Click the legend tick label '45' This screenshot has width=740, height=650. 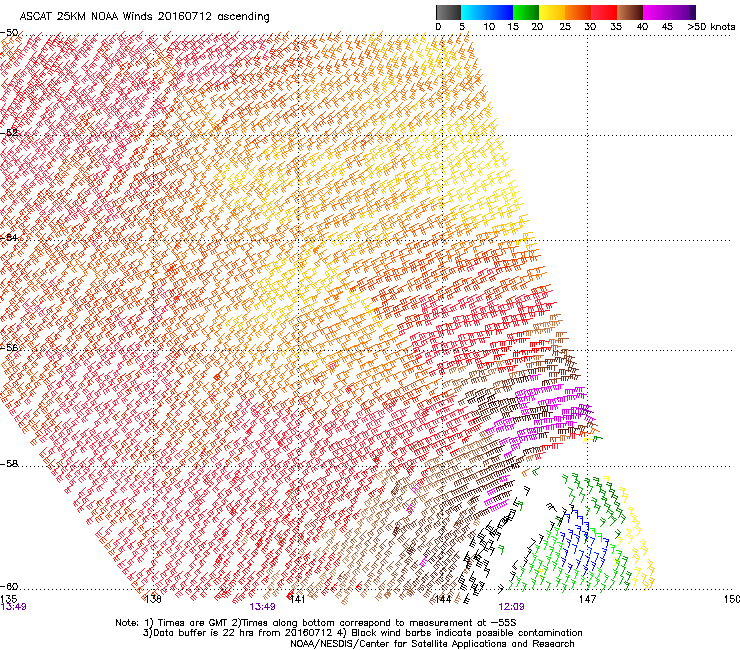(x=667, y=27)
